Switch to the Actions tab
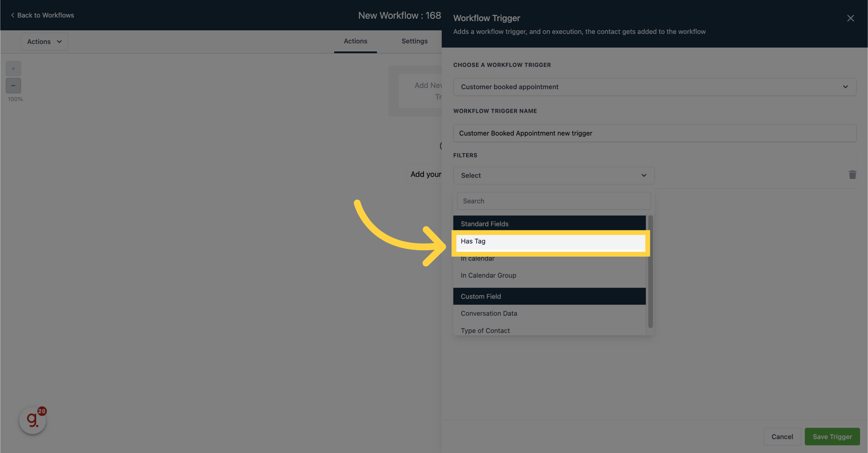 coord(355,41)
